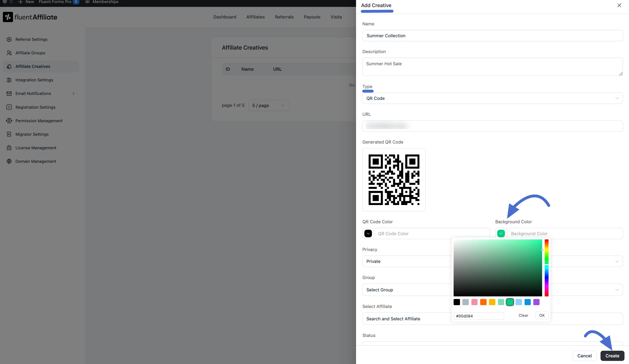Select the Registration Settings icon

tap(9, 107)
